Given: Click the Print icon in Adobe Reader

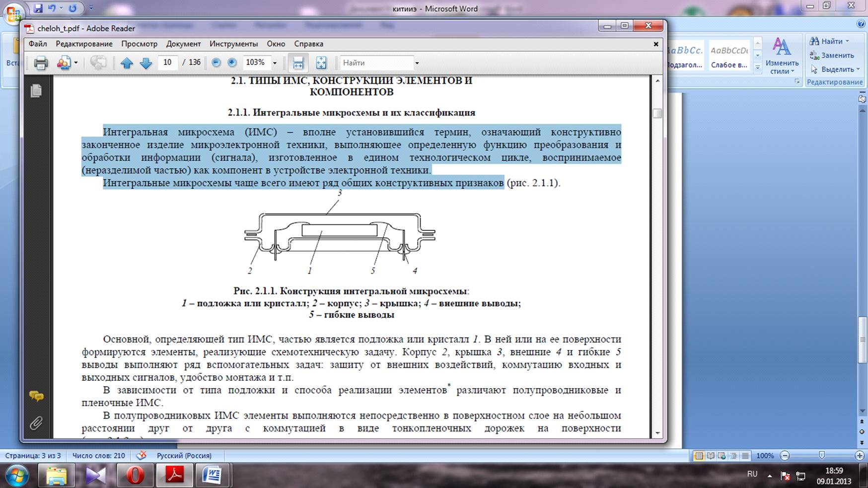Looking at the screenshot, I should pos(41,63).
